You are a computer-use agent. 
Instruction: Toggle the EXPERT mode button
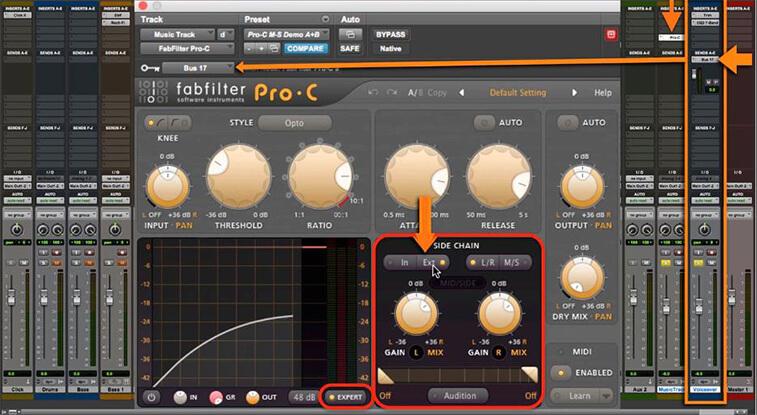pos(344,396)
